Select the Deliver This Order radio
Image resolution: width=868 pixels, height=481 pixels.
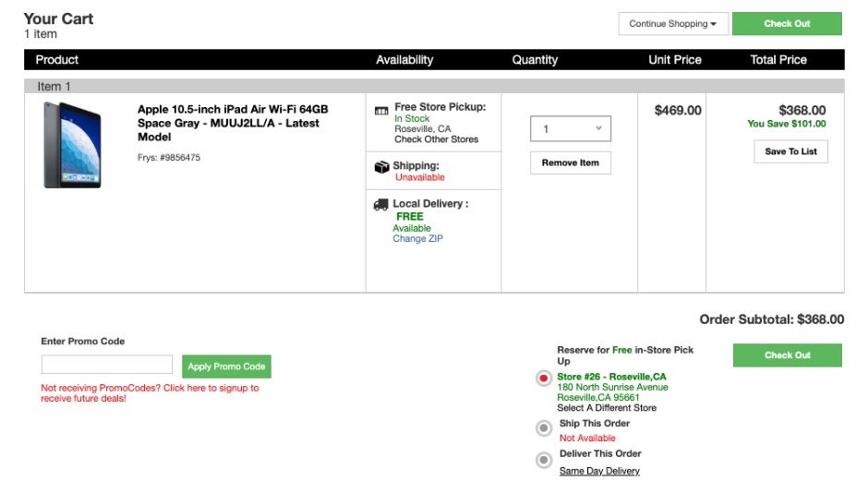click(x=544, y=460)
